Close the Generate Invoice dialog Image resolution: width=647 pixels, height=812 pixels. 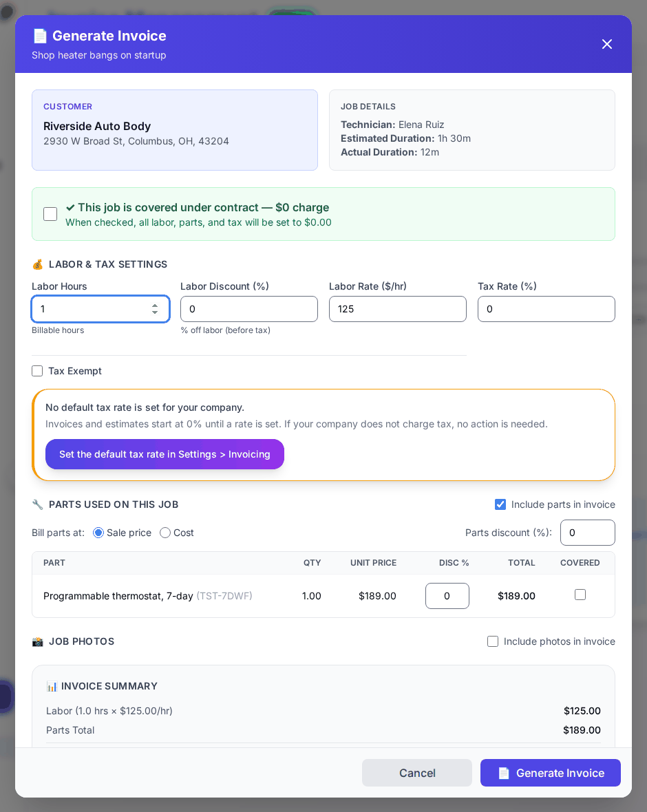[606, 44]
